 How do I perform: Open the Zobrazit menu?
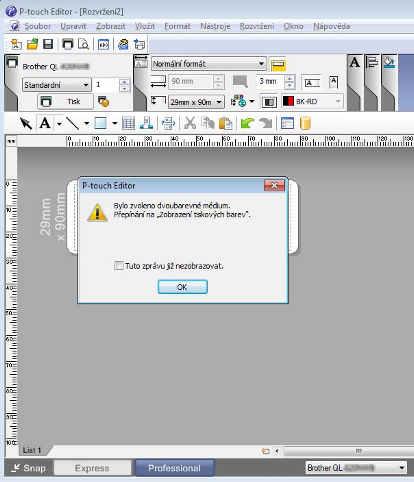pyautogui.click(x=110, y=26)
